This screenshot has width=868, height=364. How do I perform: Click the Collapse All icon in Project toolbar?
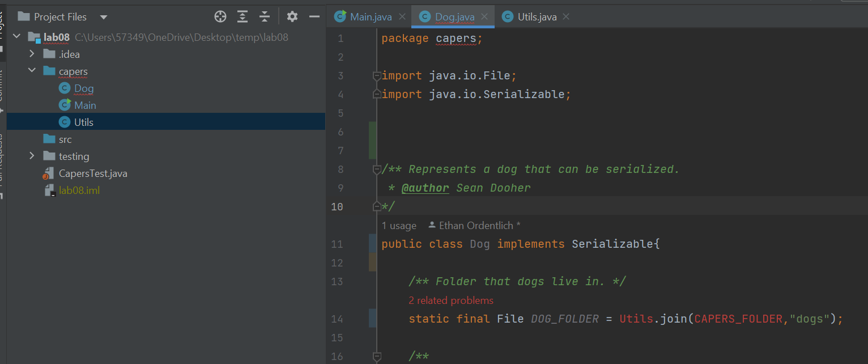pos(265,16)
